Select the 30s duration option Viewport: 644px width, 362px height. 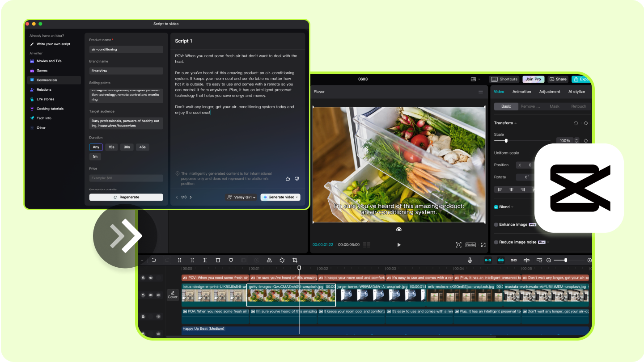tap(127, 147)
